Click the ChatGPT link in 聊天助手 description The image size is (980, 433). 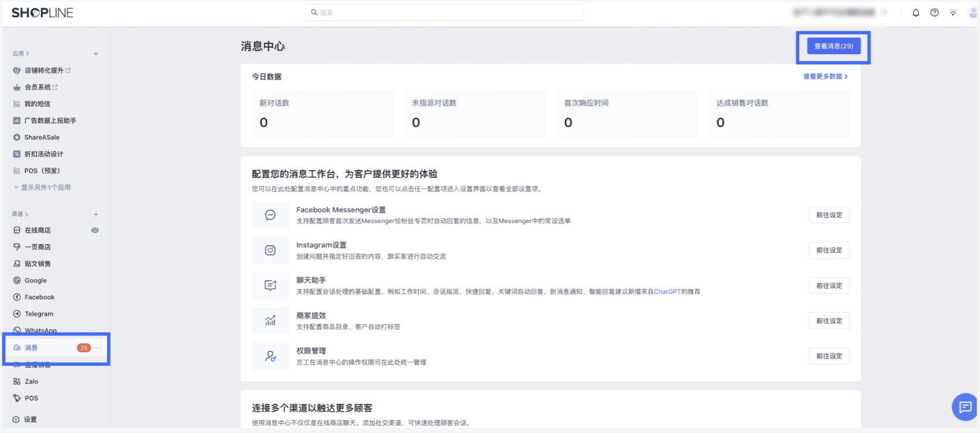pyautogui.click(x=667, y=292)
